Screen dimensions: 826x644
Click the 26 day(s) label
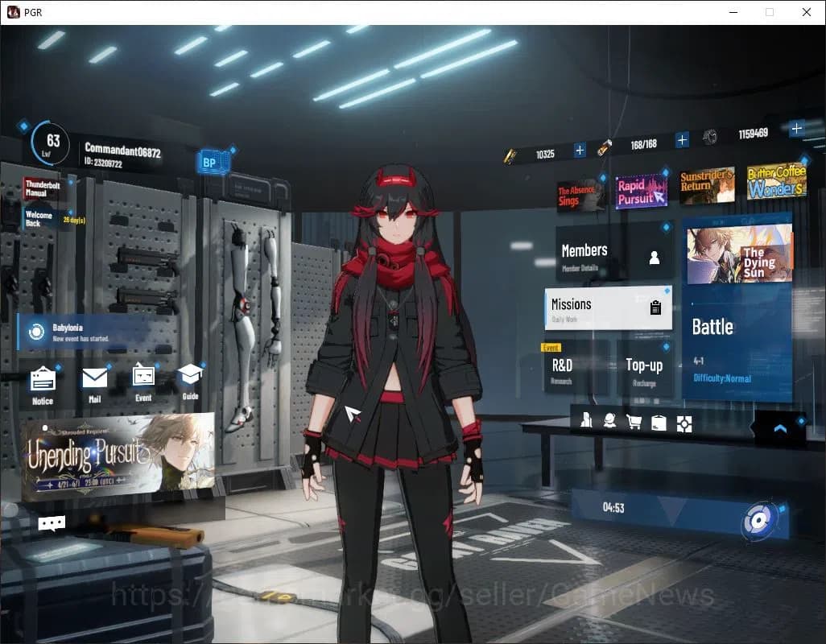(x=74, y=220)
